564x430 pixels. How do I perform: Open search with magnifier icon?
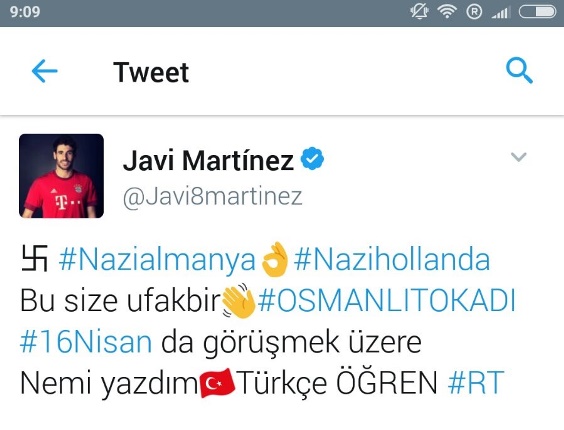click(x=519, y=70)
